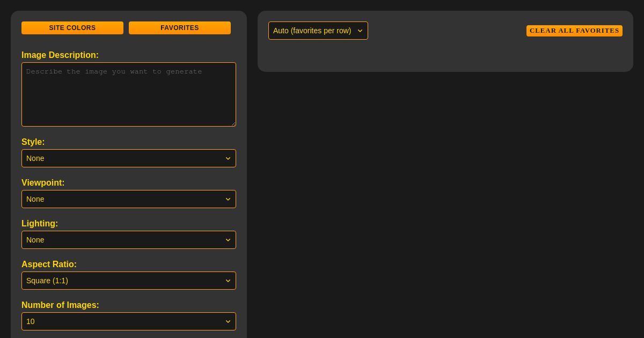Image resolution: width=644 pixels, height=338 pixels.
Task: Click the Style dropdown chevron icon
Action: click(228, 158)
